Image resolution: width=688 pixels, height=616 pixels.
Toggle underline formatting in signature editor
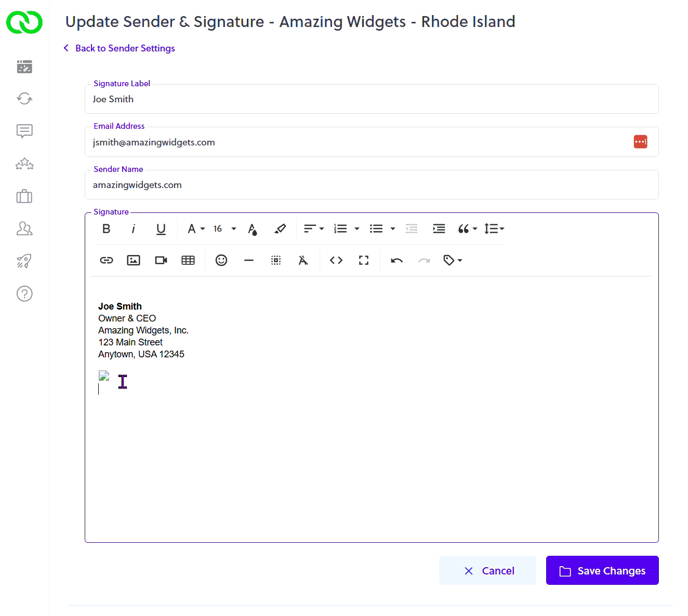click(x=161, y=229)
